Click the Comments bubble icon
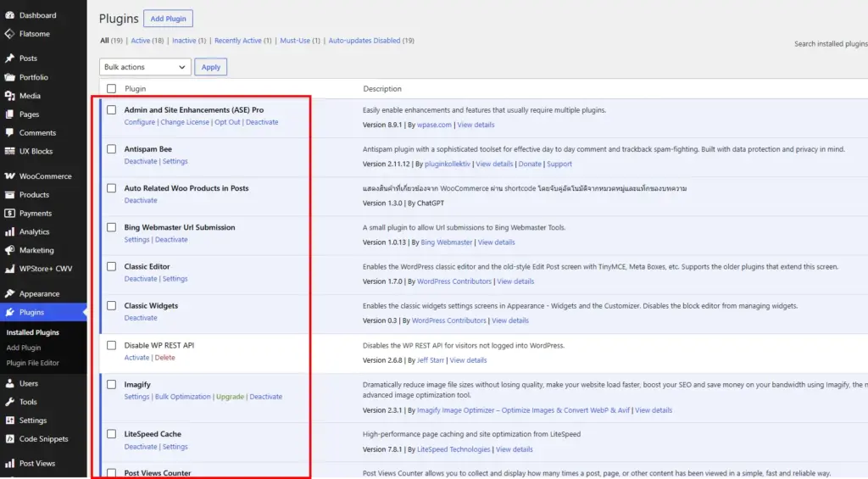 pos(10,133)
